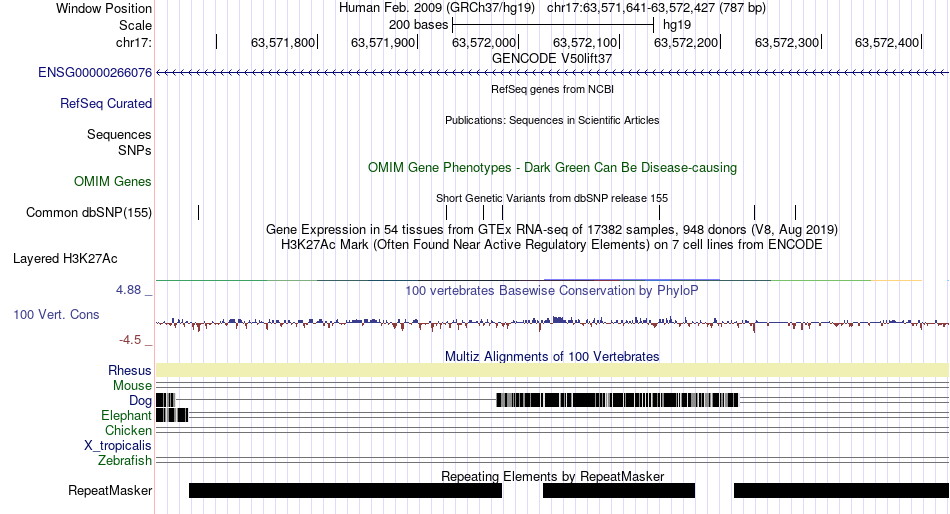The height and width of the screenshot is (514, 950).
Task: Click the Multiz Alignments of 100 Vertebrates title
Action: 552,356
